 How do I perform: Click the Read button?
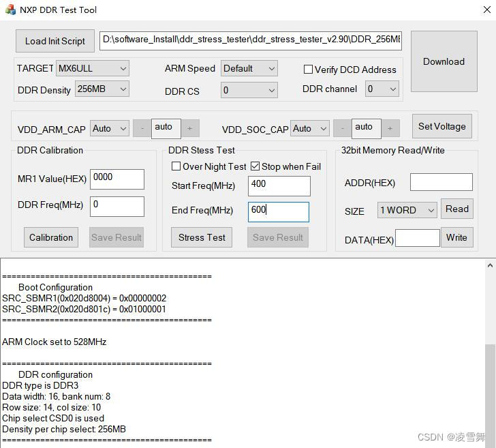(457, 209)
